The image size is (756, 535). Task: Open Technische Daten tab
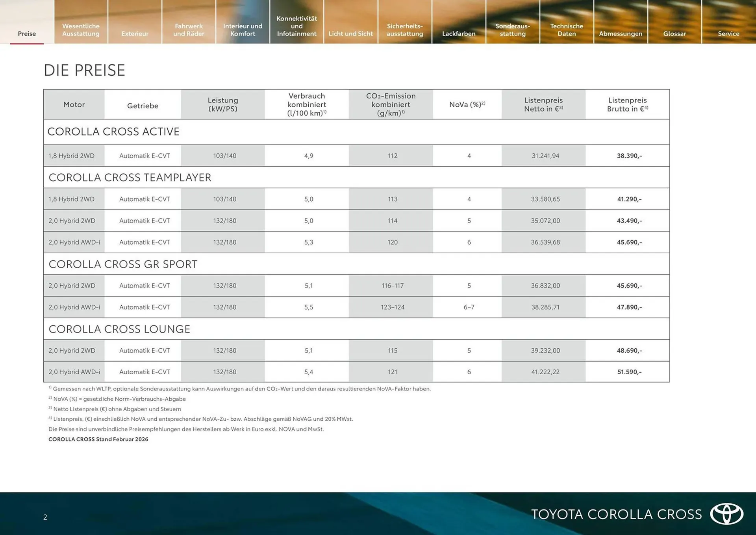[566, 30]
